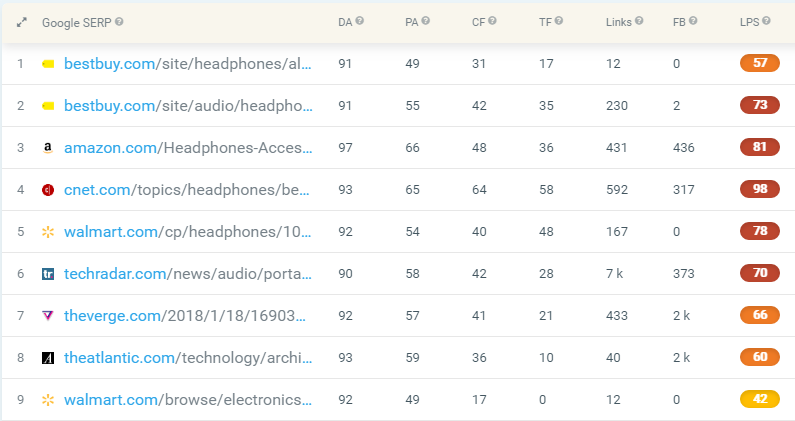Click the TF help question mark icon
The image size is (795, 421).
coord(559,21)
